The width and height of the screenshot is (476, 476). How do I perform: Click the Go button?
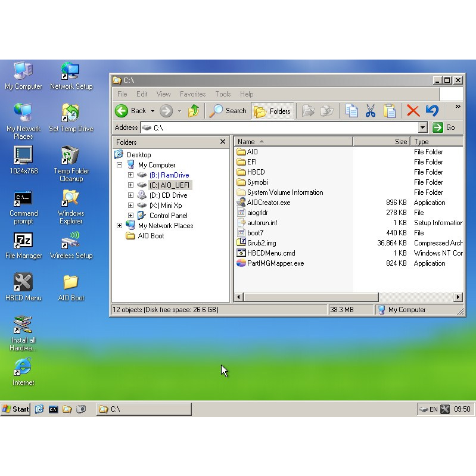point(444,127)
